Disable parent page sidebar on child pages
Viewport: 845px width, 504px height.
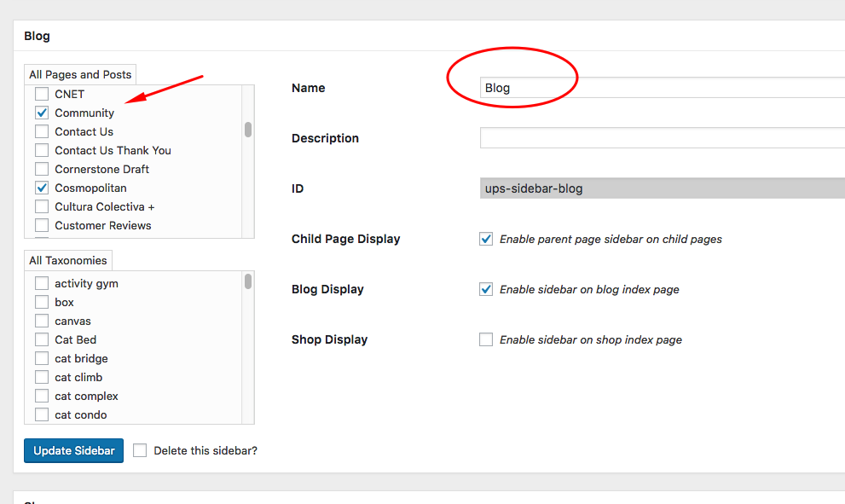[486, 239]
